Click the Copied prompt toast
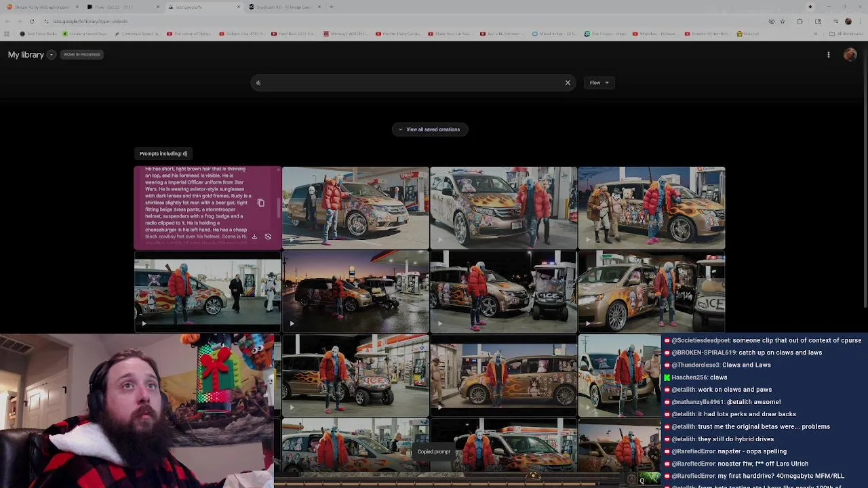This screenshot has height=488, width=868. [434, 451]
